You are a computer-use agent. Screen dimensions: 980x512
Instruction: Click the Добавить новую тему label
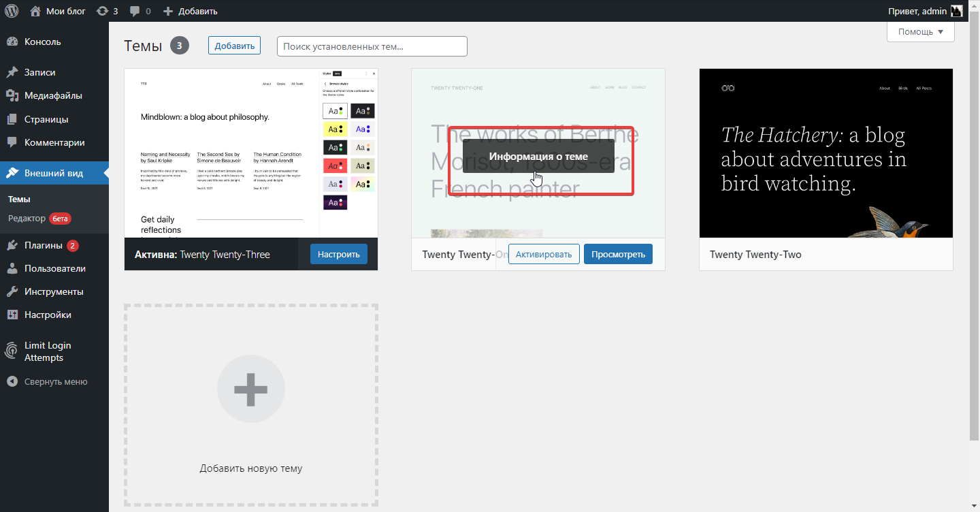point(251,468)
